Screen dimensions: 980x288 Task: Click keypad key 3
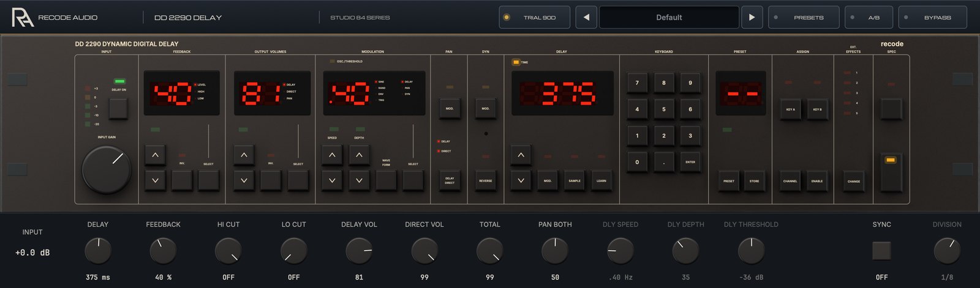coord(690,136)
